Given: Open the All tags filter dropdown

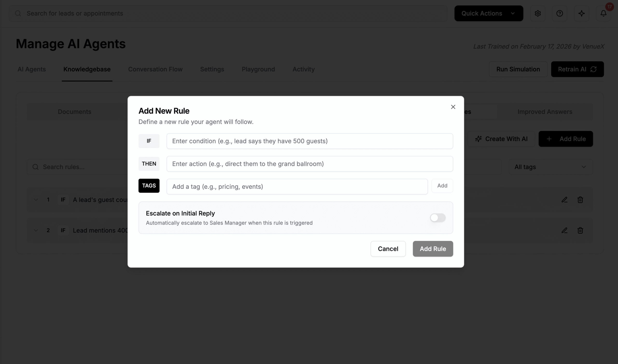Looking at the screenshot, I should tap(550, 167).
